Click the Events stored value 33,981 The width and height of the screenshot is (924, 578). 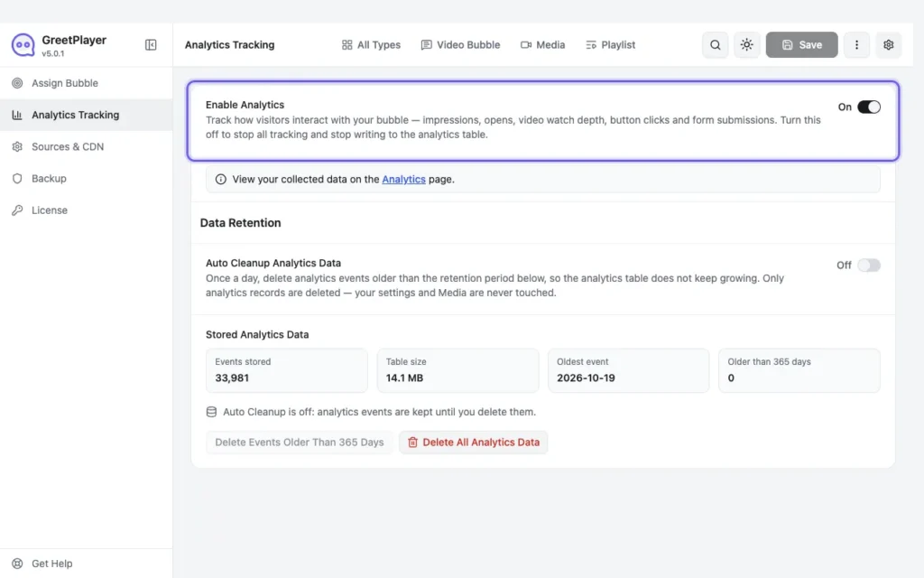(x=232, y=378)
